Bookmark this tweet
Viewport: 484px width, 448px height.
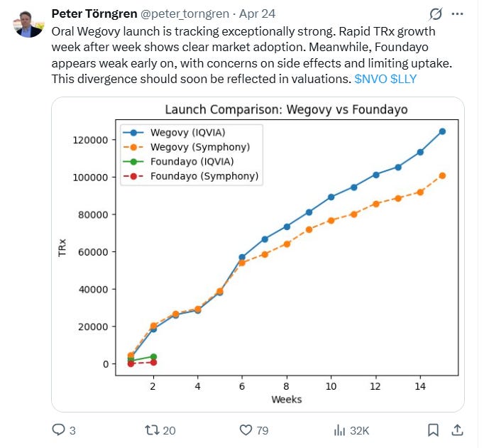(433, 430)
